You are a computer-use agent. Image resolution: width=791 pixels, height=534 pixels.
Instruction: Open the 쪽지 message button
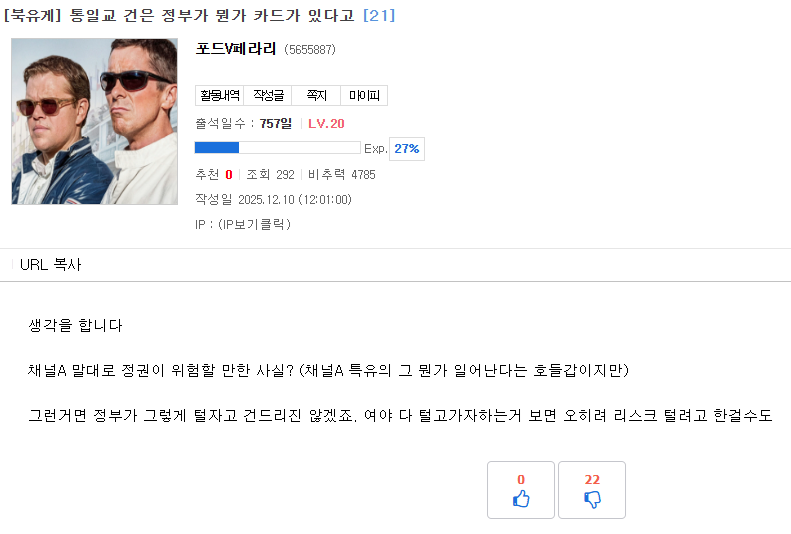click(x=316, y=96)
